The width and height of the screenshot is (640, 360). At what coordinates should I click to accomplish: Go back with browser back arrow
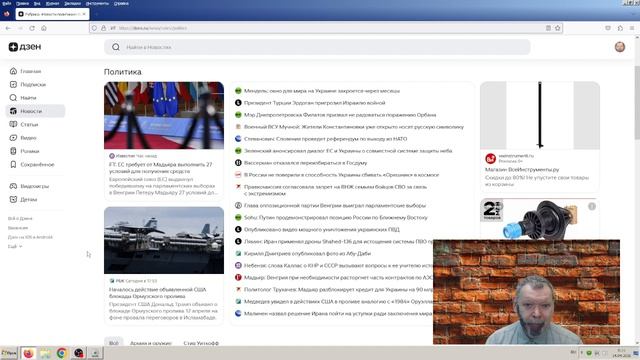[x=8, y=28]
